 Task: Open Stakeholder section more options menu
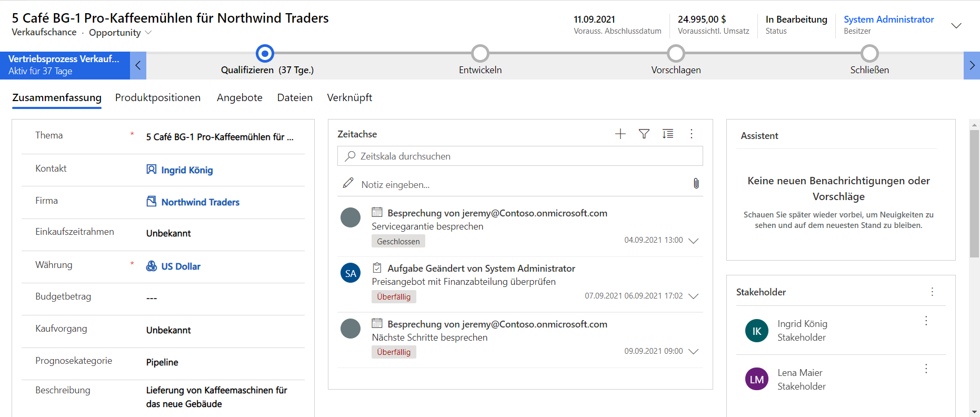[x=932, y=292]
